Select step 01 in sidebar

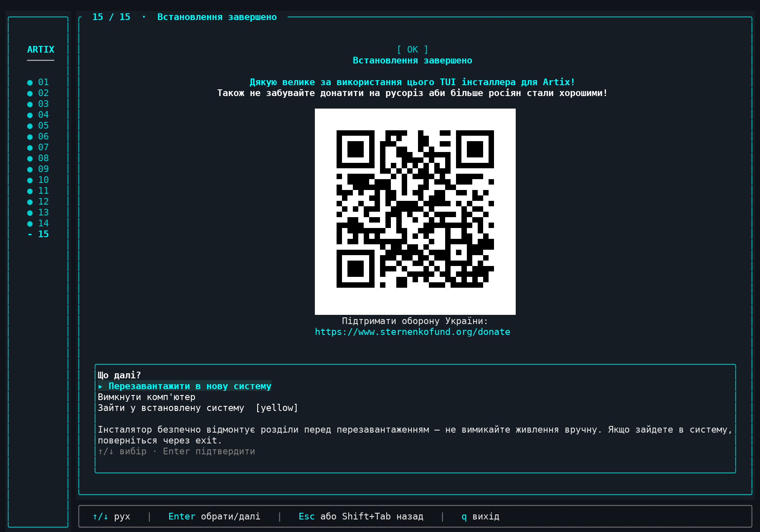pyautogui.click(x=38, y=82)
